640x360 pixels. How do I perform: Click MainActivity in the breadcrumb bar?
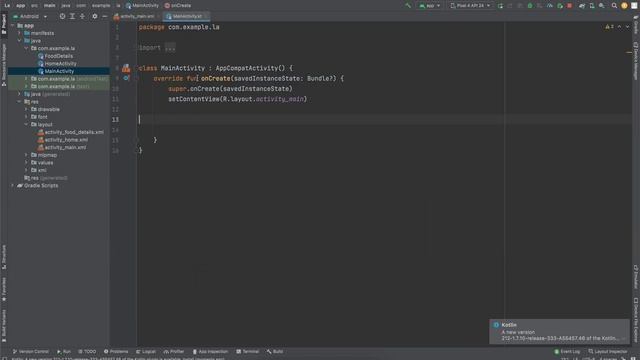142,6
